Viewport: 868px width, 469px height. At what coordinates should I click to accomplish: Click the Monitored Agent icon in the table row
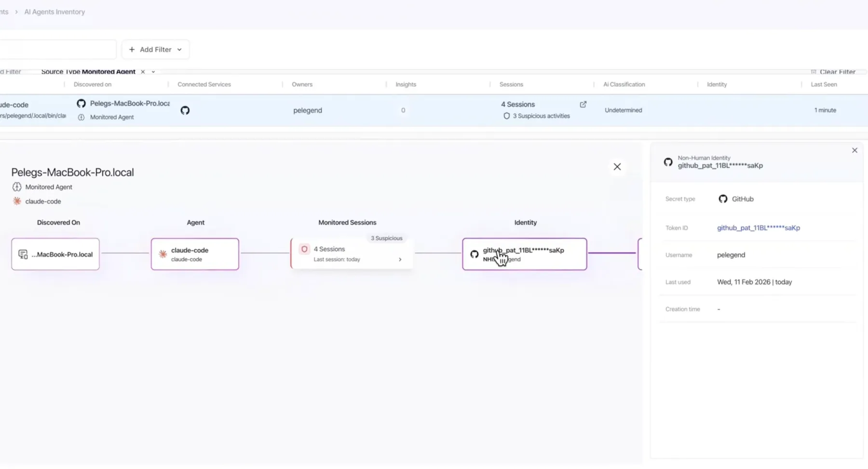81,117
